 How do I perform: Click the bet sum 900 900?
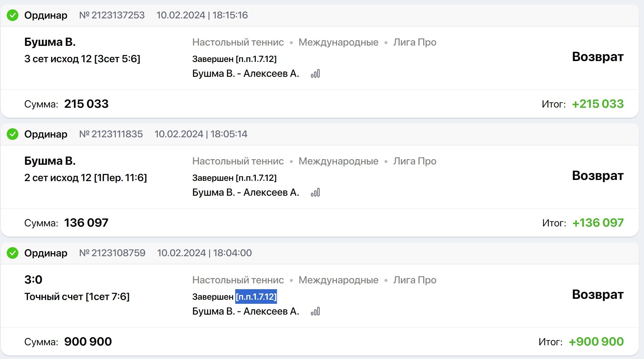[88, 342]
